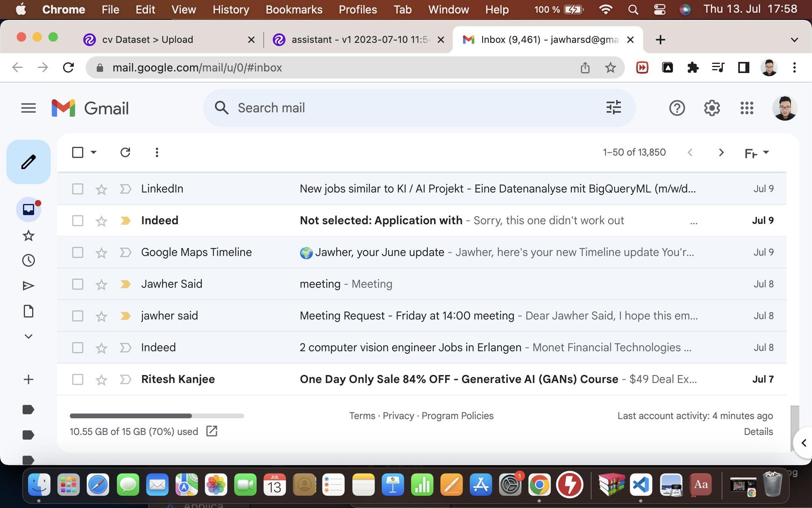Open the Profiles menu
The image size is (812, 508).
point(358,9)
